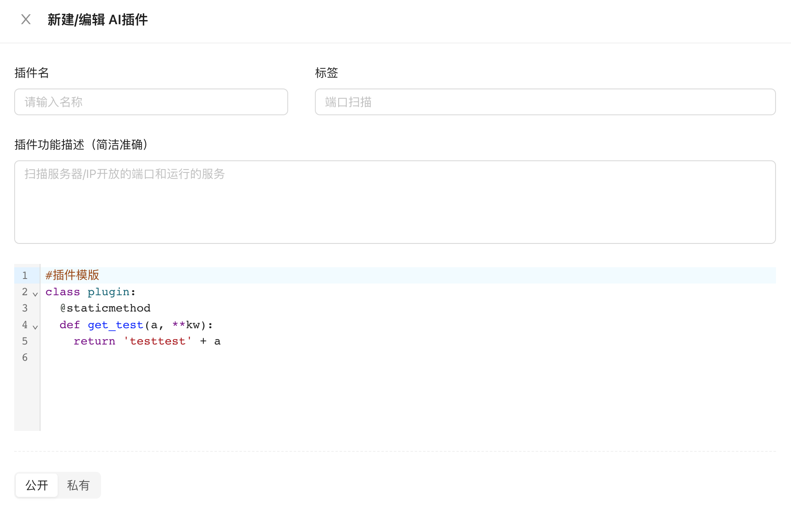Click inside the code editor

pos(334,376)
